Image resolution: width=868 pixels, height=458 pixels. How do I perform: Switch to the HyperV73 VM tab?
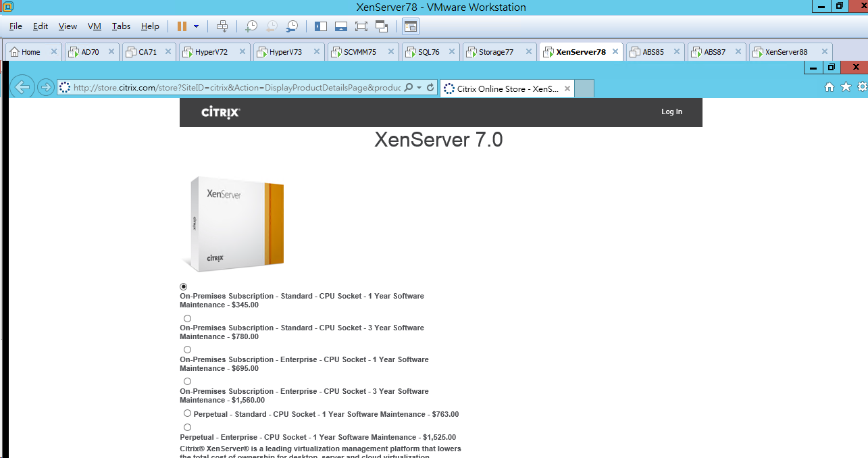tap(289, 52)
